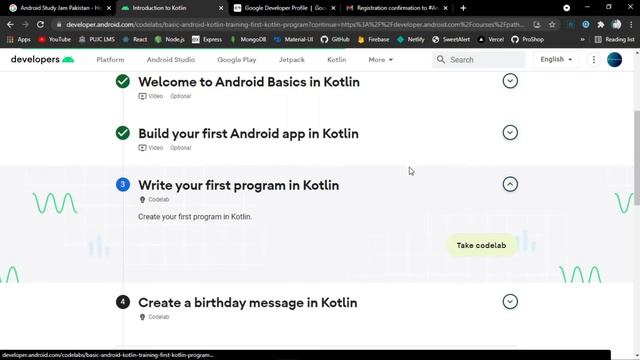Open Welcome to Android Basics in Kotlin title

coord(249,82)
